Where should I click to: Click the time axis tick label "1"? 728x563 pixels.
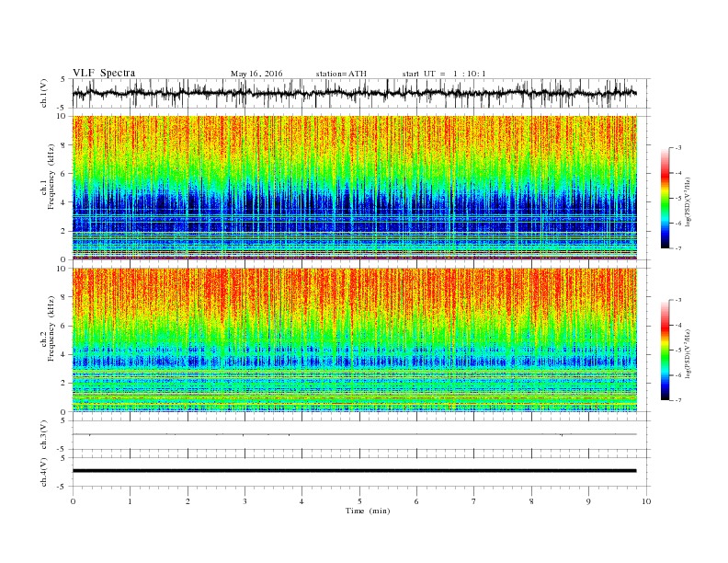pos(130,501)
